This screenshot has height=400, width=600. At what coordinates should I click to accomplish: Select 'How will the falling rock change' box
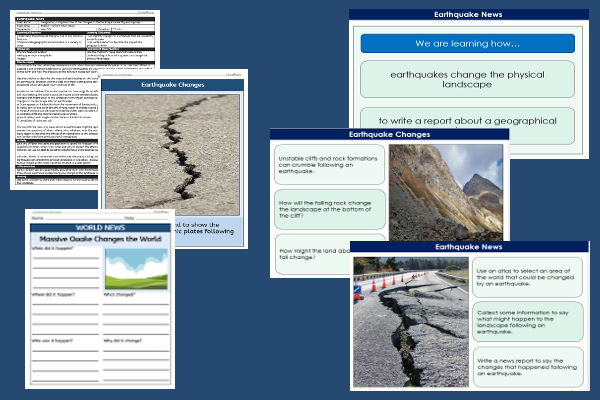pos(329,209)
